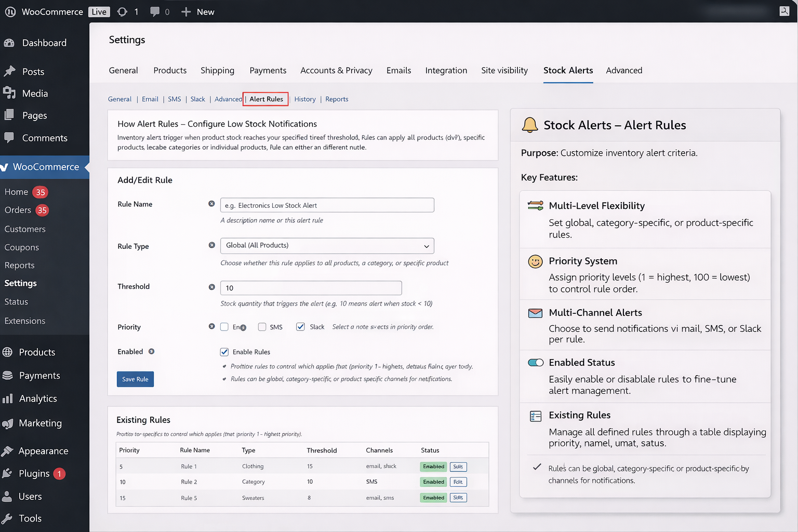
Task: Switch to the History sub-tab
Action: click(x=305, y=99)
